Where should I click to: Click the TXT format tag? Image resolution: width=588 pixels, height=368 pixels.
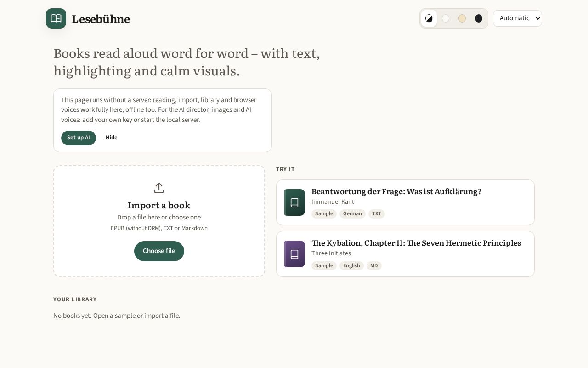tap(377, 214)
